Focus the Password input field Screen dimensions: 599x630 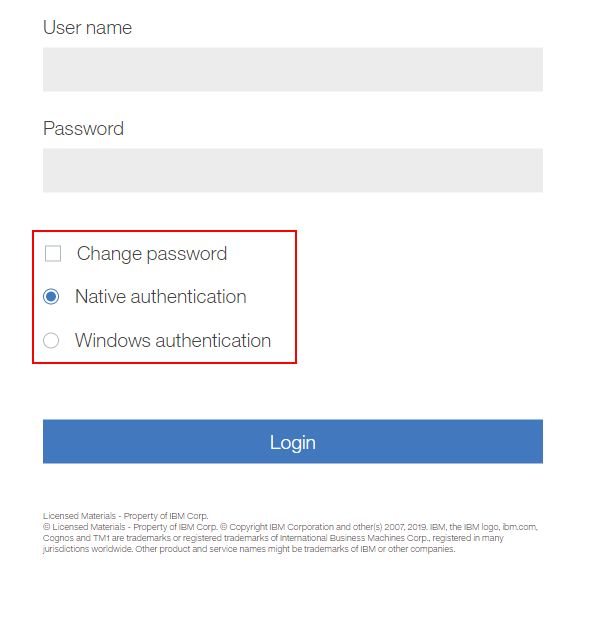[292, 170]
